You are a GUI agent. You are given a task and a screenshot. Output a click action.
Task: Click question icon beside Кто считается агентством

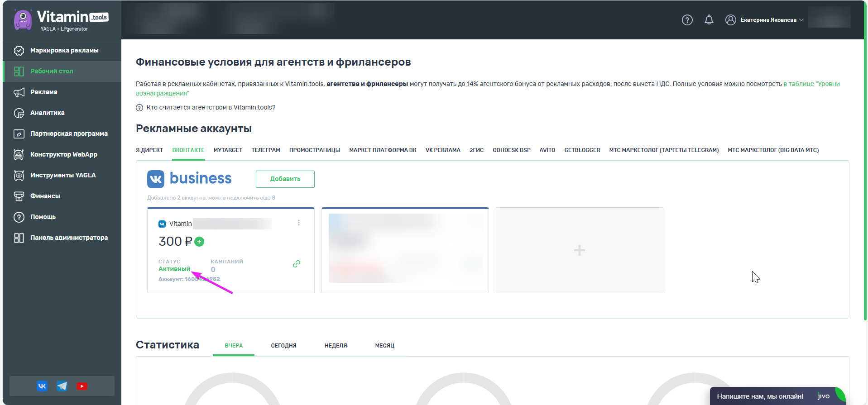pos(139,108)
